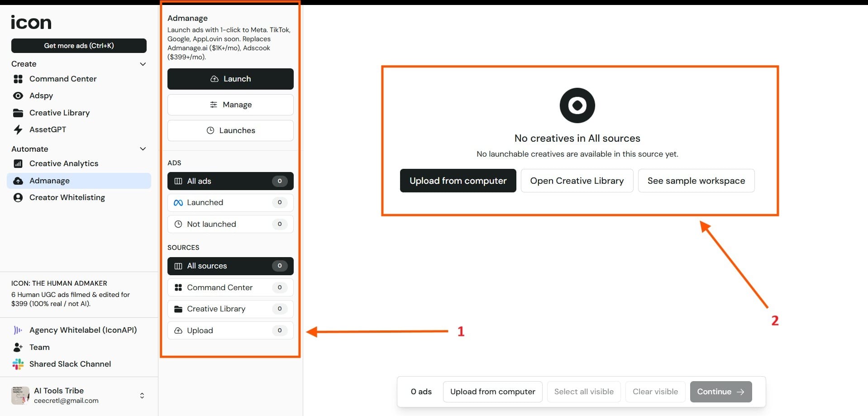
Task: Click the Team add-person icon
Action: click(18, 347)
